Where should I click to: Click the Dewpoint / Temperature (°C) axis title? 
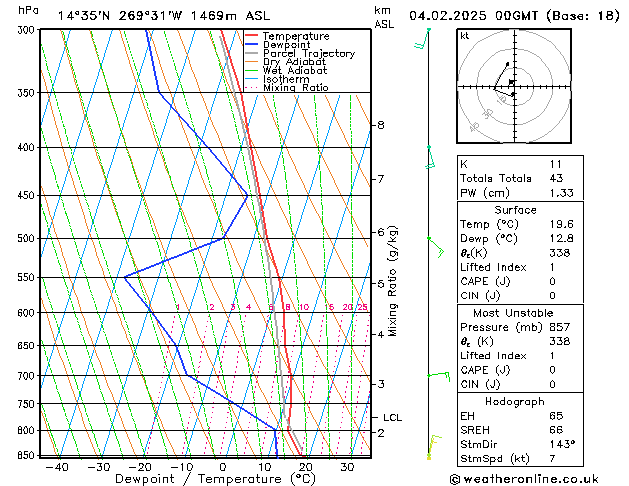(215, 479)
